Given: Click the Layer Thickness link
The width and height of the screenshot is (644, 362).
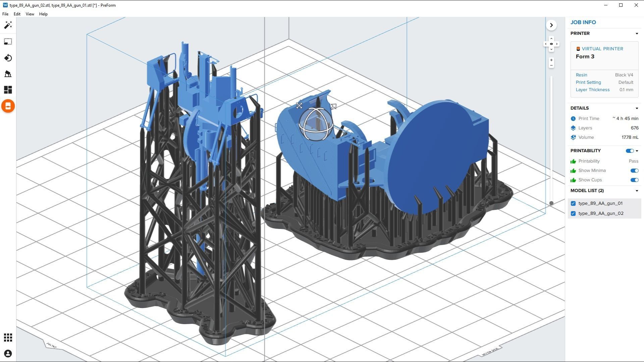Looking at the screenshot, I should 592,90.
